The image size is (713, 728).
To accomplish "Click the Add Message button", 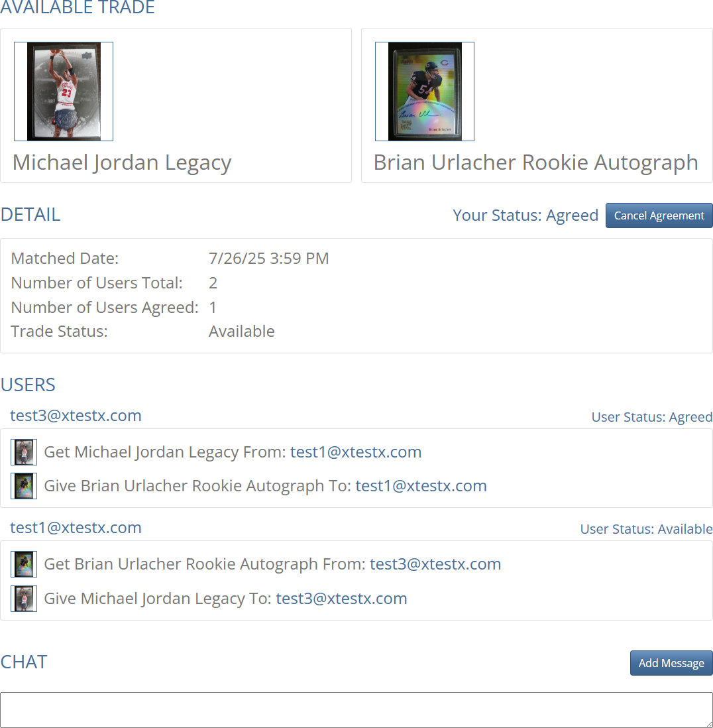I will [x=671, y=663].
